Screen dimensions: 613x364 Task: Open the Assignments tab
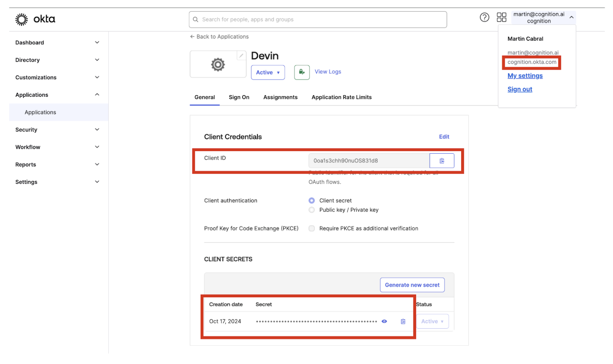[280, 97]
